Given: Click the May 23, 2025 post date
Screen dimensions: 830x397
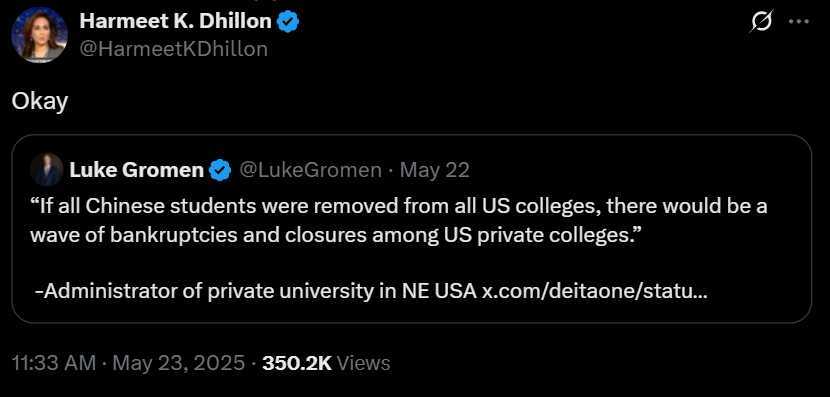Looking at the screenshot, I should tap(179, 363).
